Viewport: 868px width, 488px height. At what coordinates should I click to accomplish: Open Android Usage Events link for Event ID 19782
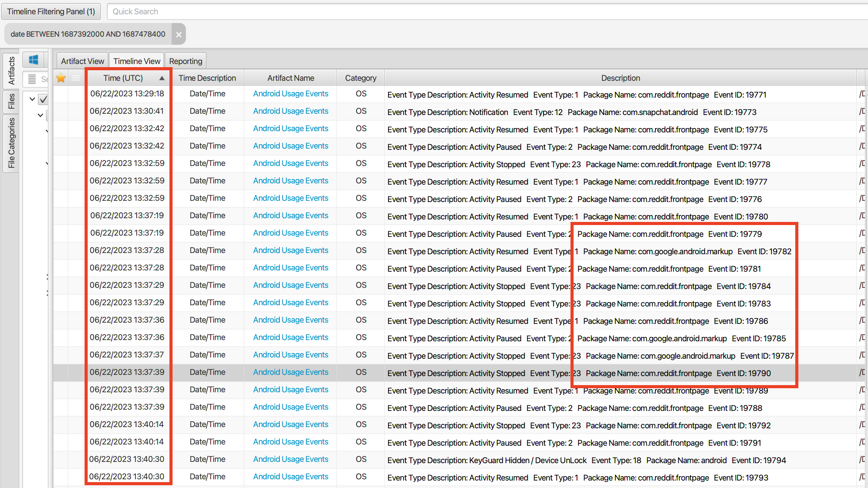290,250
